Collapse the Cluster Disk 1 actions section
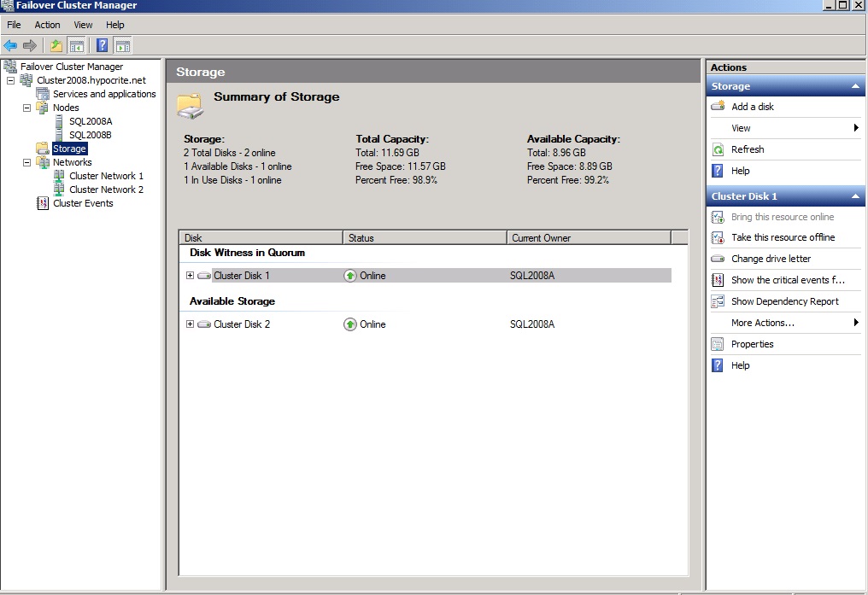 pos(855,196)
